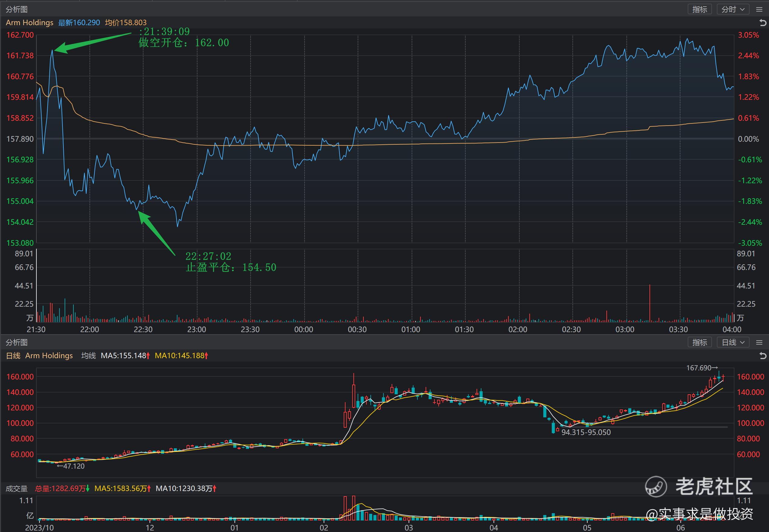769x532 pixels.
Task: Select the Arm Holdings name in the intraday header
Action: click(x=30, y=23)
